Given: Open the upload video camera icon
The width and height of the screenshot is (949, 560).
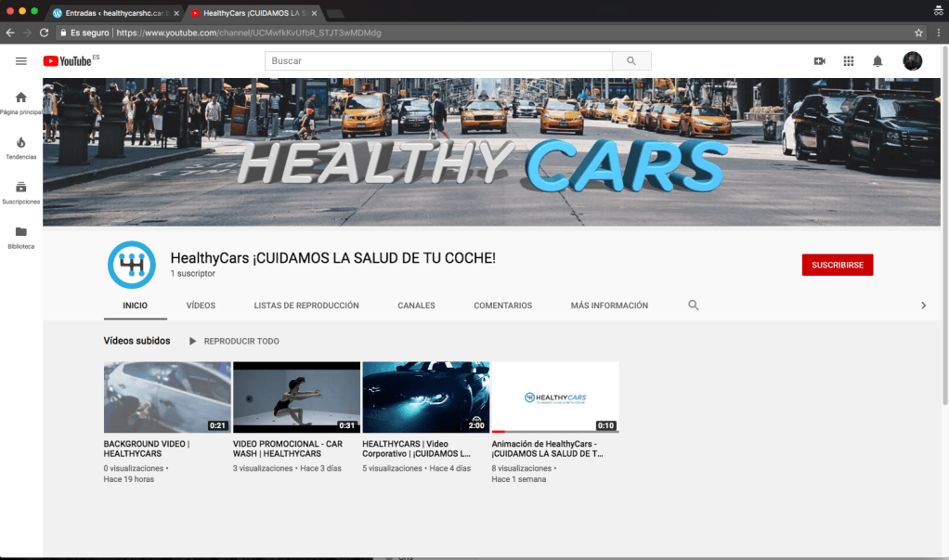Looking at the screenshot, I should [819, 61].
